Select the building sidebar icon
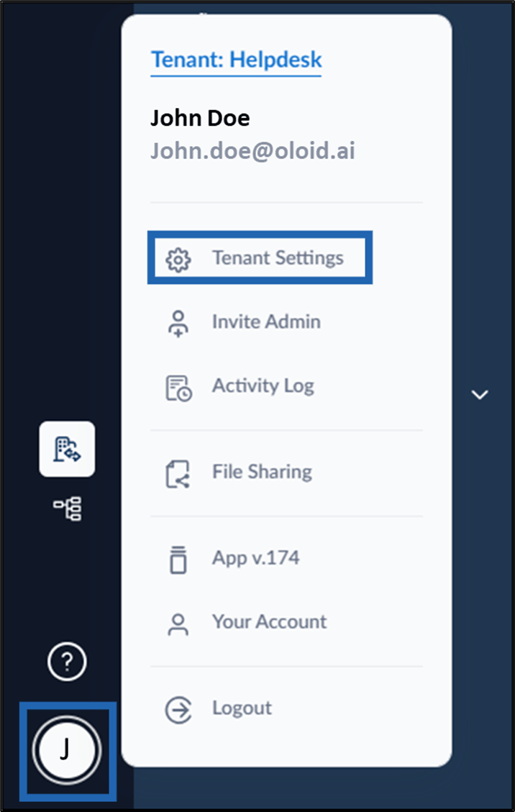Image resolution: width=515 pixels, height=812 pixels. [x=67, y=449]
